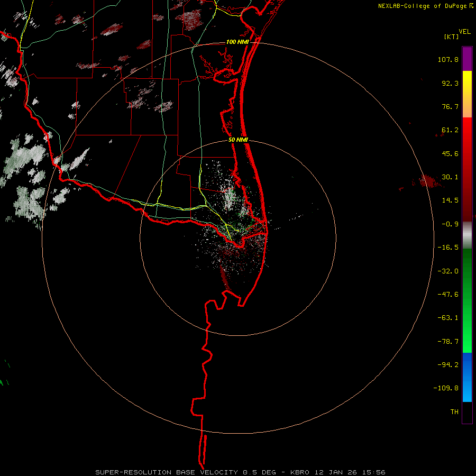Click the -47.6 value on the velocity scale

click(448, 295)
